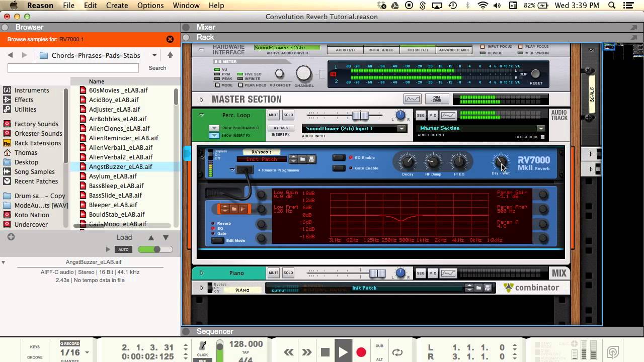
Task: Open the Chords-Phrases-Pads-Stabs folder dropdown
Action: (x=154, y=55)
